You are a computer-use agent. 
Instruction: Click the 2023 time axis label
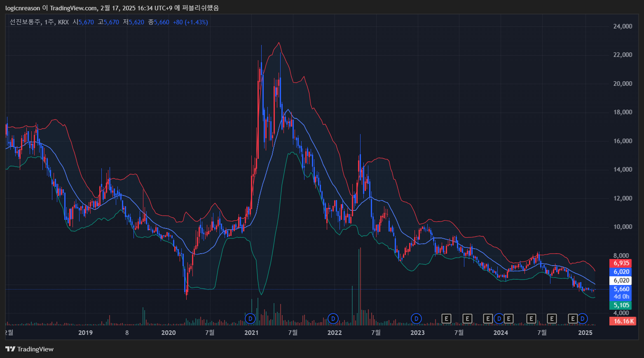coord(417,332)
